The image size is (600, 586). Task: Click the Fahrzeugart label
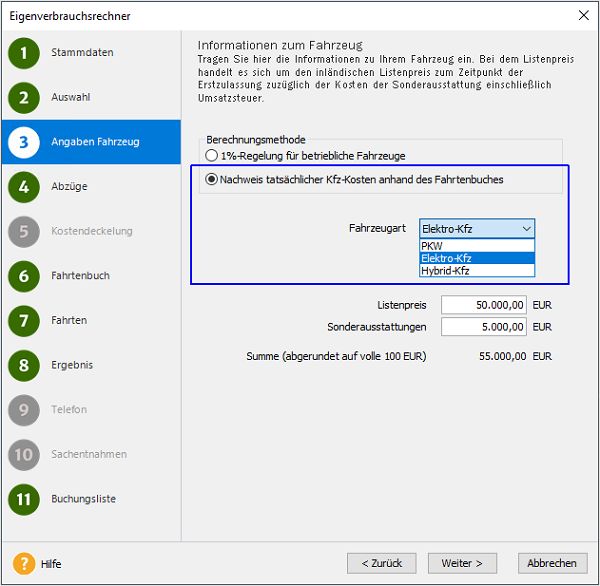point(377,228)
